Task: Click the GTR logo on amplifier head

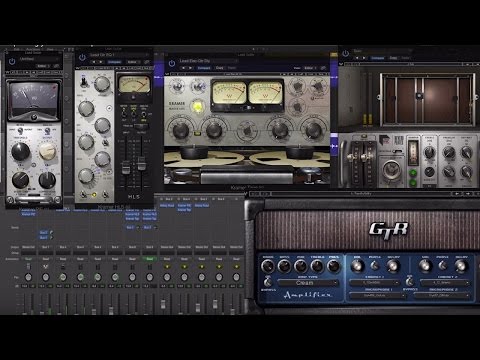Action: tap(388, 229)
